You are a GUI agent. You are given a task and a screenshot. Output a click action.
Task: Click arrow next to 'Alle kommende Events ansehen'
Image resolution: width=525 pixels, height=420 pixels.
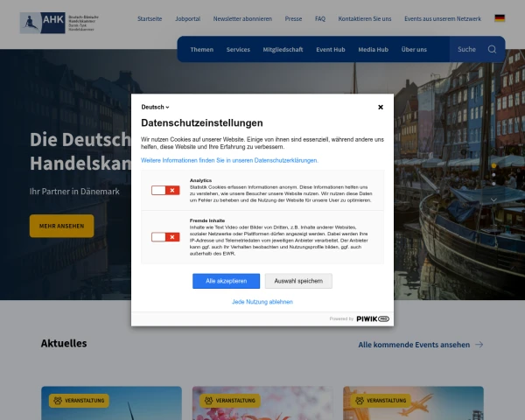479,345
